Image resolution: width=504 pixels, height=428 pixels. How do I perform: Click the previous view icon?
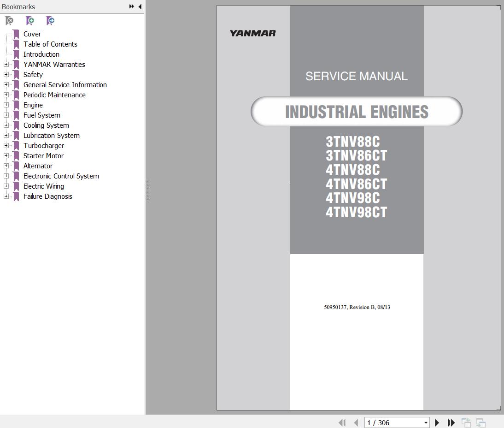[x=466, y=422]
